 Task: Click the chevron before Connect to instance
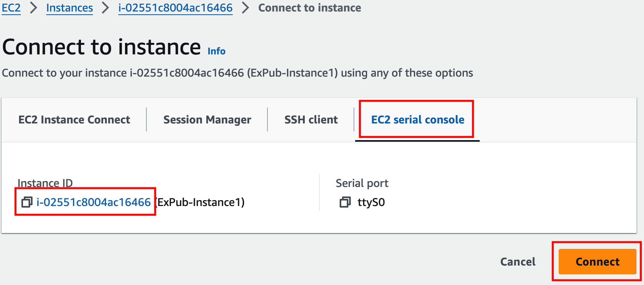coord(245,8)
